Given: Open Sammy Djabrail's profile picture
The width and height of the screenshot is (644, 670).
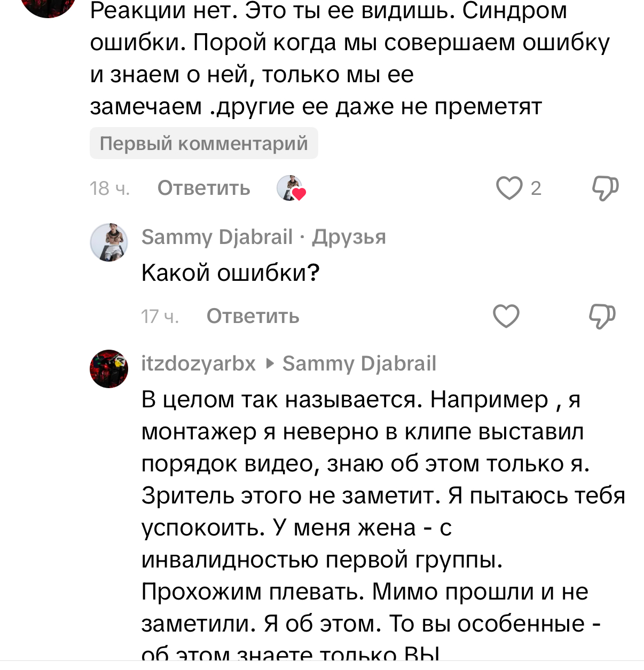Looking at the screenshot, I should pyautogui.click(x=109, y=242).
